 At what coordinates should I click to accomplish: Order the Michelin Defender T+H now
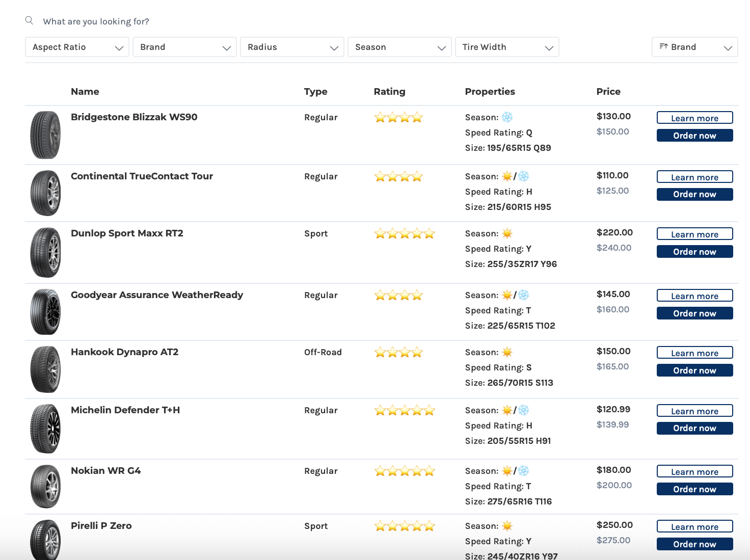[695, 428]
